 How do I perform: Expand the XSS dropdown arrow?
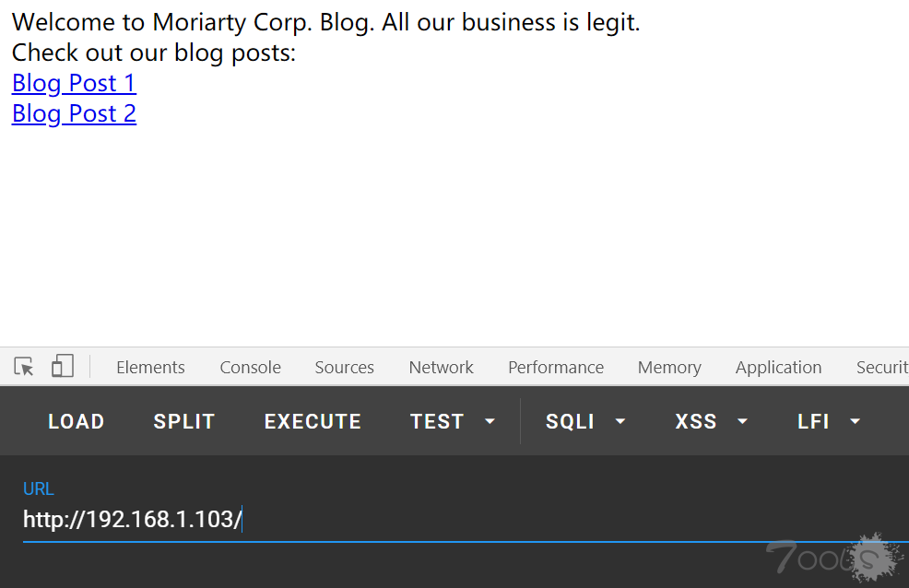(x=742, y=421)
